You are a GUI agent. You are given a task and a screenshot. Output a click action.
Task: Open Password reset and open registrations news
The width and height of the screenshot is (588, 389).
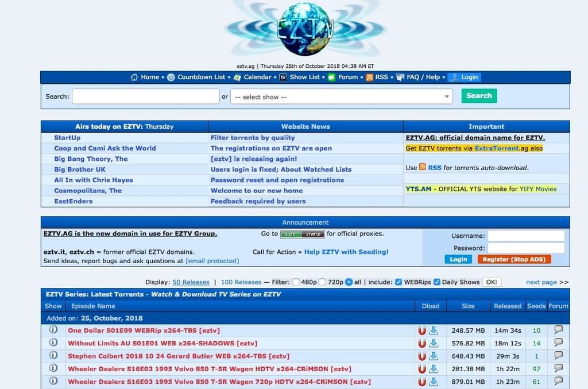(x=277, y=180)
